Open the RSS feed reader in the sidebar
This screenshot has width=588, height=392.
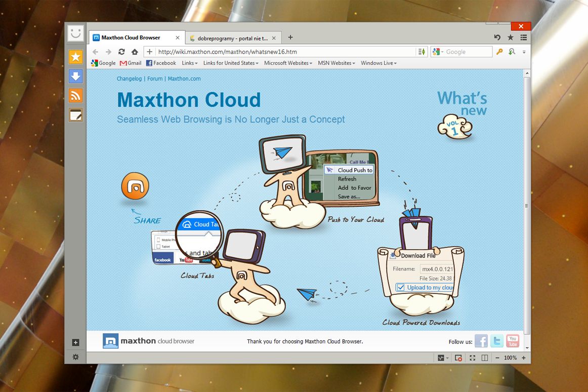point(76,95)
